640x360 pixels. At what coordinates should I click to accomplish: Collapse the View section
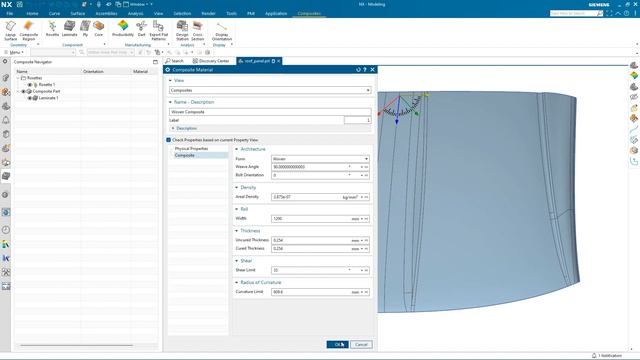(x=170, y=80)
